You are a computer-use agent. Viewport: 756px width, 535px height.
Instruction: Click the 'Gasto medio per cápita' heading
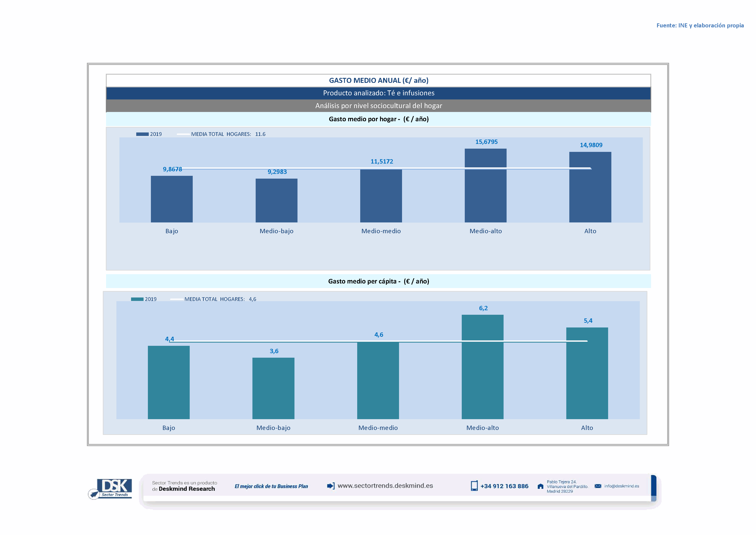coord(378,281)
